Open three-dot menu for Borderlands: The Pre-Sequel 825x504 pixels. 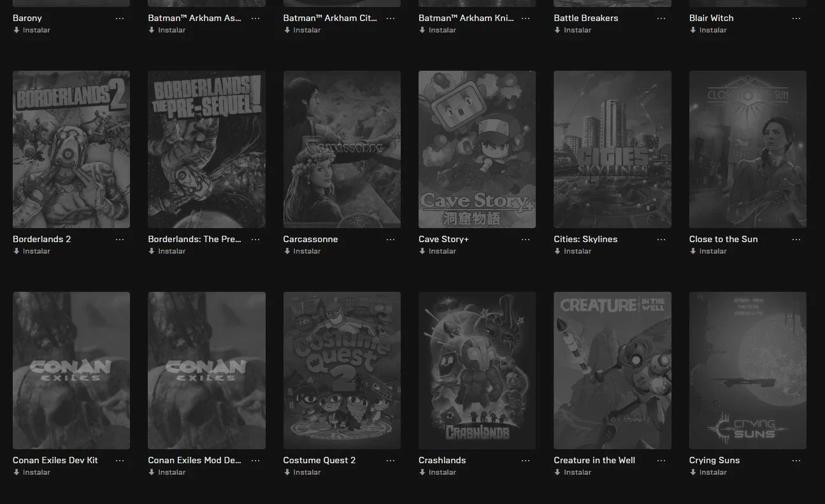click(x=255, y=240)
